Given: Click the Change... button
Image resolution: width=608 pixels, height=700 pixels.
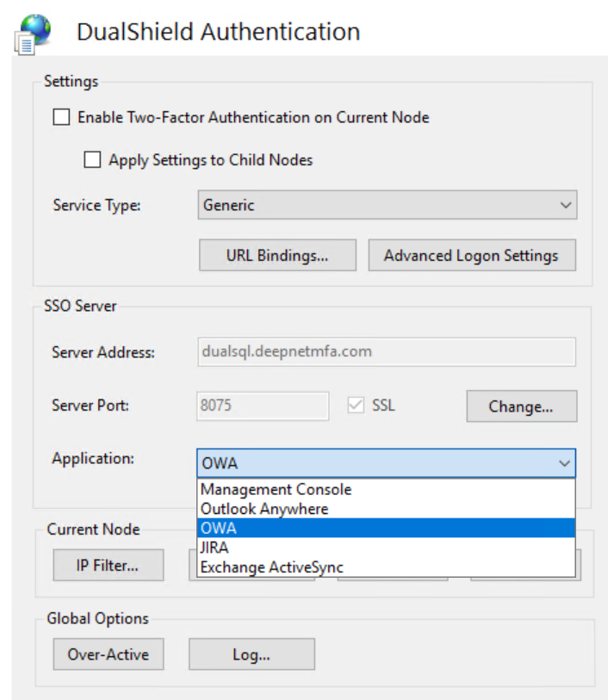Looking at the screenshot, I should coord(521,406).
